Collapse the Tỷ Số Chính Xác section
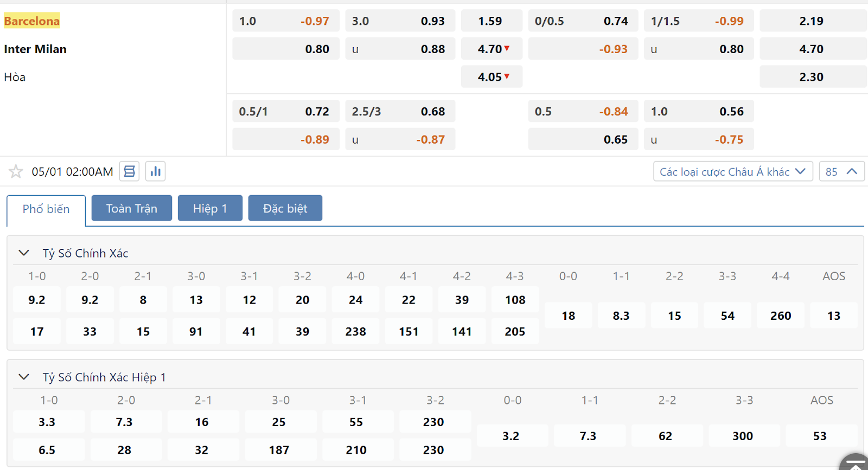This screenshot has height=470, width=868. pyautogui.click(x=24, y=253)
